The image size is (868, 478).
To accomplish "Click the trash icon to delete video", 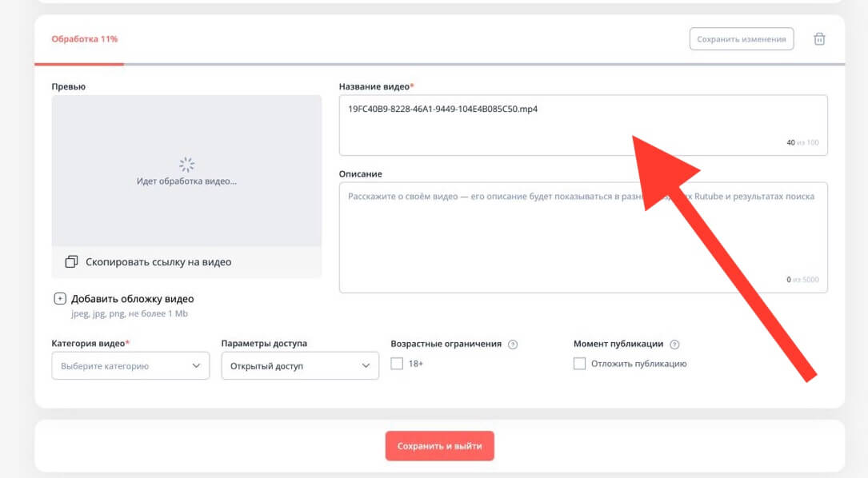I will click(x=819, y=39).
